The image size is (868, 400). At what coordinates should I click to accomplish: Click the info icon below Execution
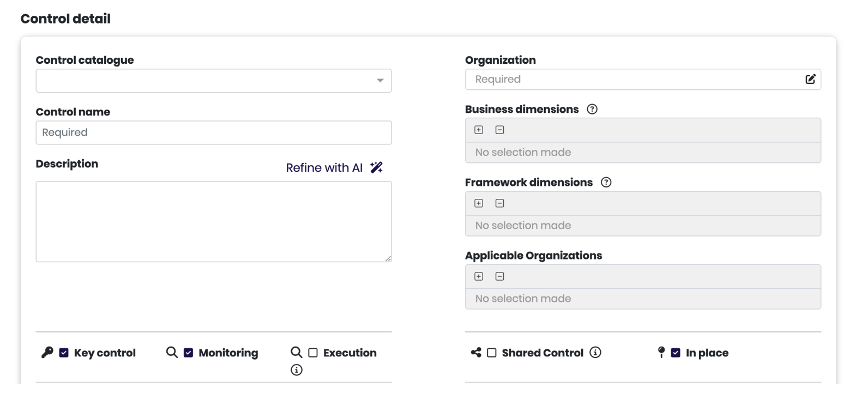297,370
